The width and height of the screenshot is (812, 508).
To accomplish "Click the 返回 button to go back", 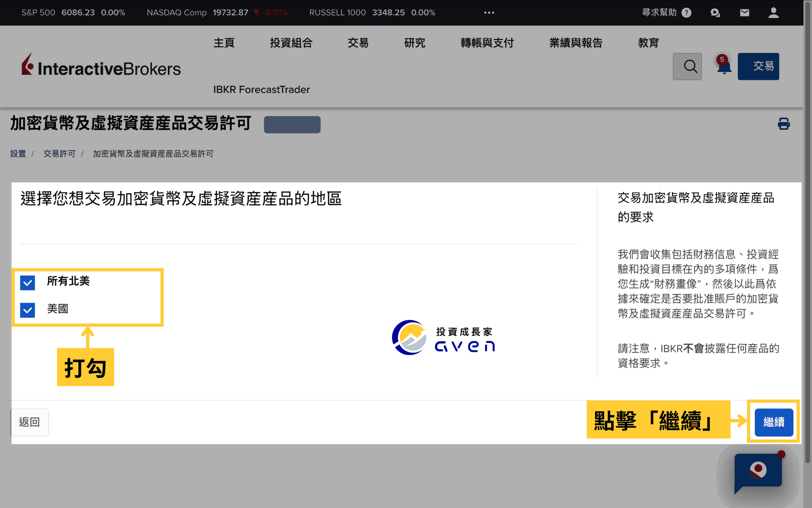I will [x=29, y=422].
